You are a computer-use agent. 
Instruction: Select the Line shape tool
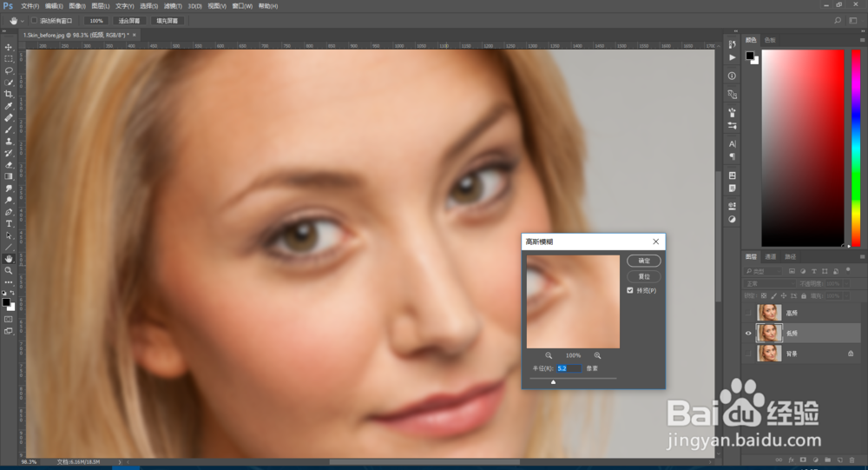point(9,248)
